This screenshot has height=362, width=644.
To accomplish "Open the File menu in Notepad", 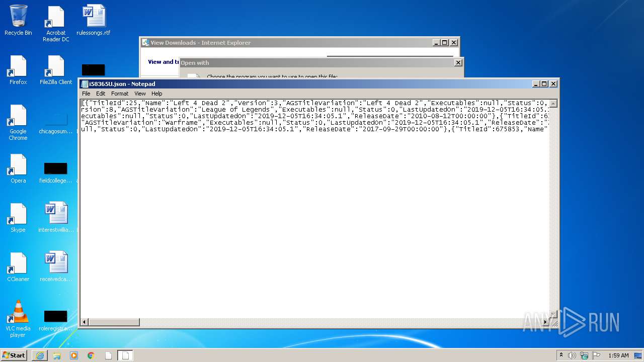I will tap(86, 94).
